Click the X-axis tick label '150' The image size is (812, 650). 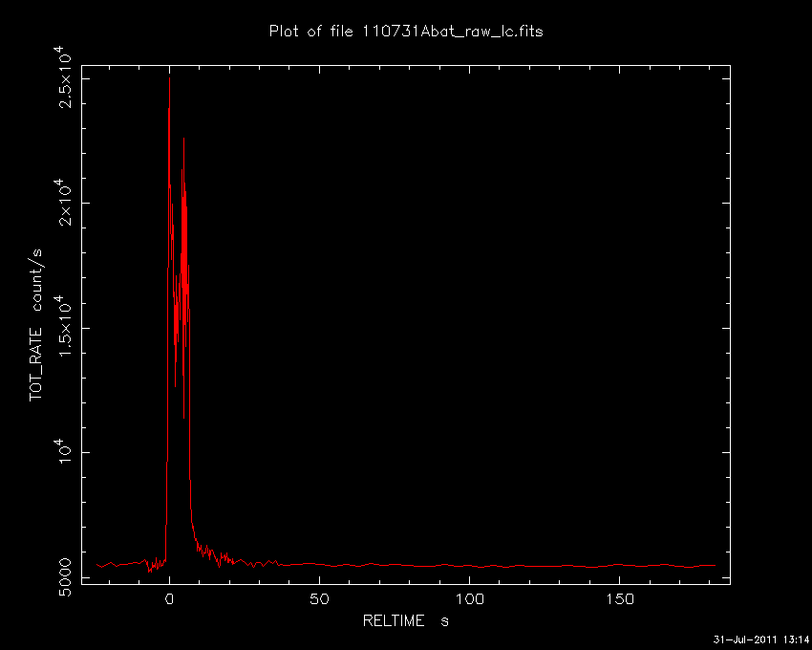coord(620,599)
